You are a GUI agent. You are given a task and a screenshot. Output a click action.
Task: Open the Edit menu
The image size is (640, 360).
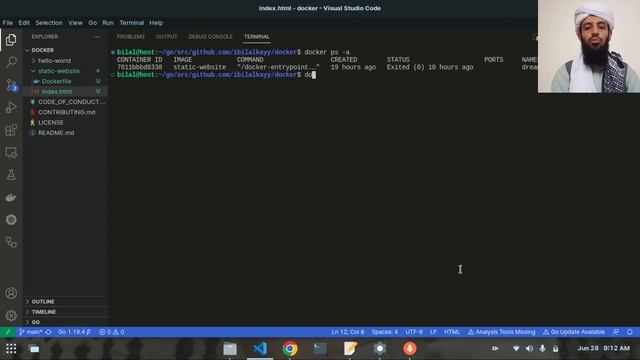[x=24, y=23]
